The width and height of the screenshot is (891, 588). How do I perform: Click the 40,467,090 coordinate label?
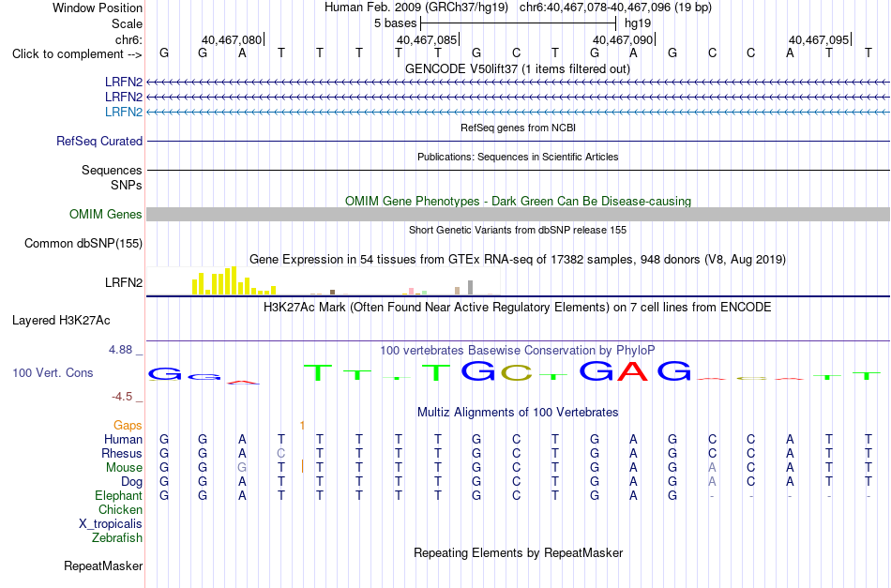coord(622,39)
